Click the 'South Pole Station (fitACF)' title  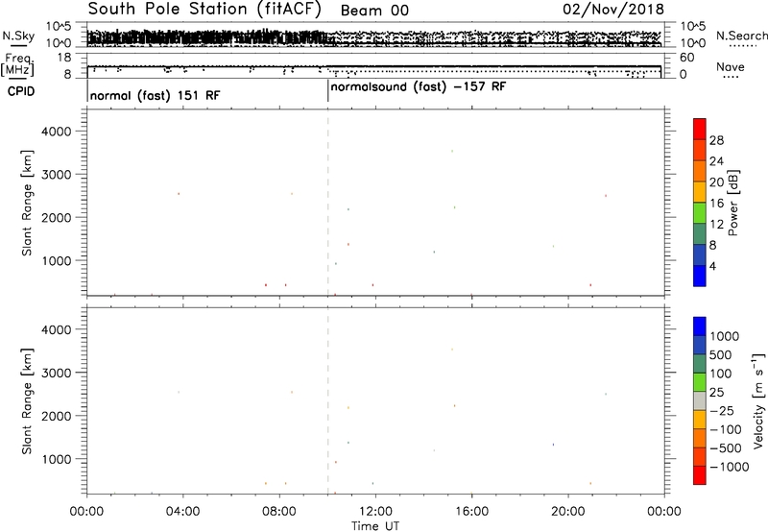coord(204,10)
